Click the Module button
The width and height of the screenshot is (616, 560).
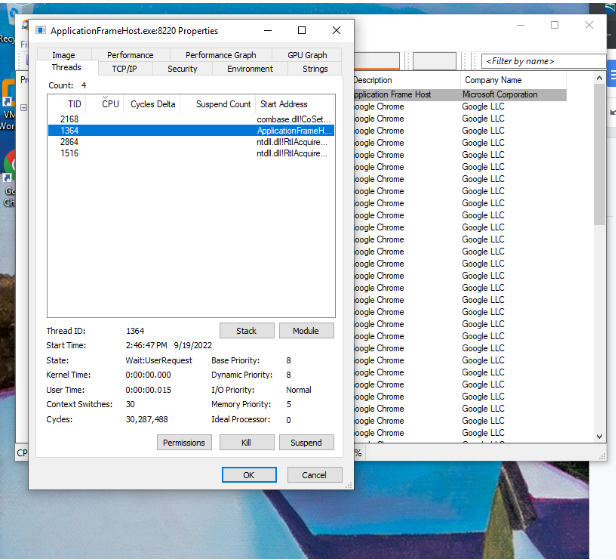point(306,330)
